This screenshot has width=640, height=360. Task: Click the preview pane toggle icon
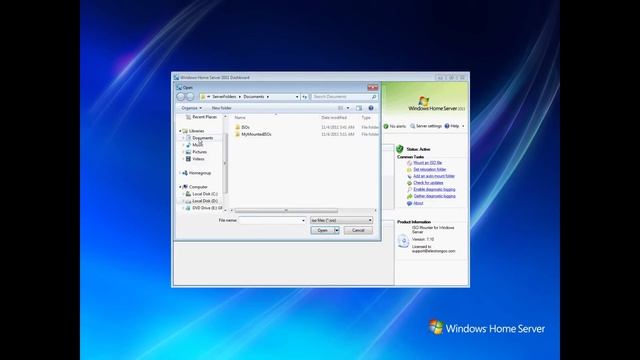(x=359, y=108)
